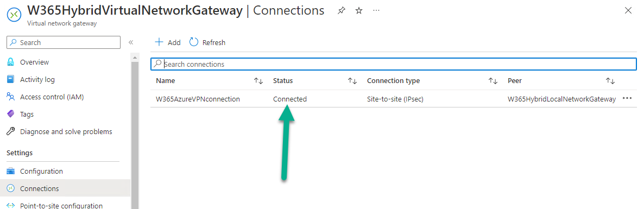Collapse the sidebar with double chevron
644x209 pixels.
(131, 42)
